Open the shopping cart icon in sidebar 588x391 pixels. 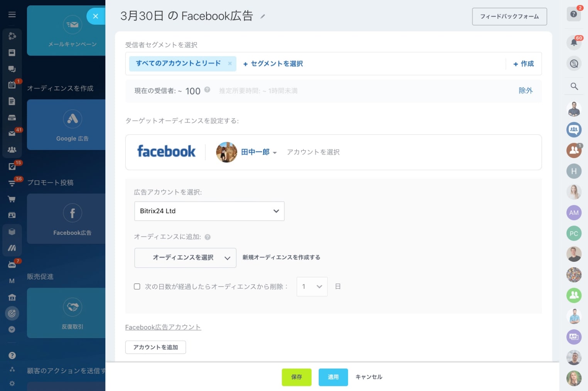click(12, 199)
